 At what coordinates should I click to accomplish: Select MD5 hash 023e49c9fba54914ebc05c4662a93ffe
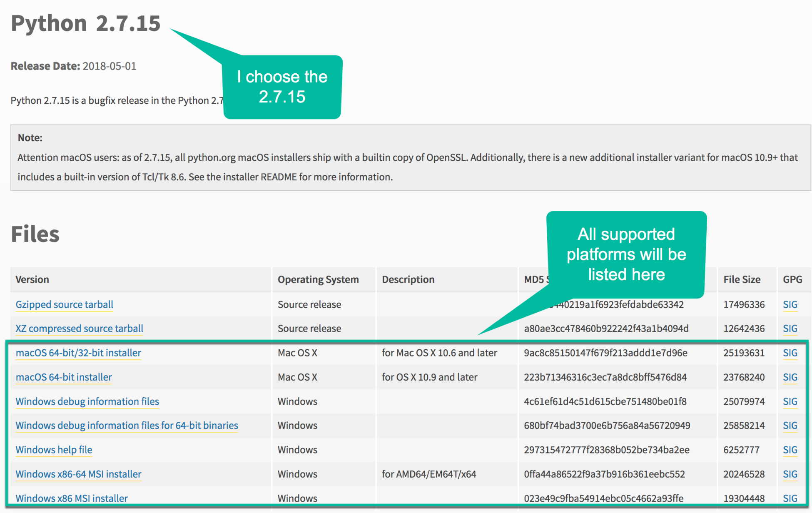[603, 498]
